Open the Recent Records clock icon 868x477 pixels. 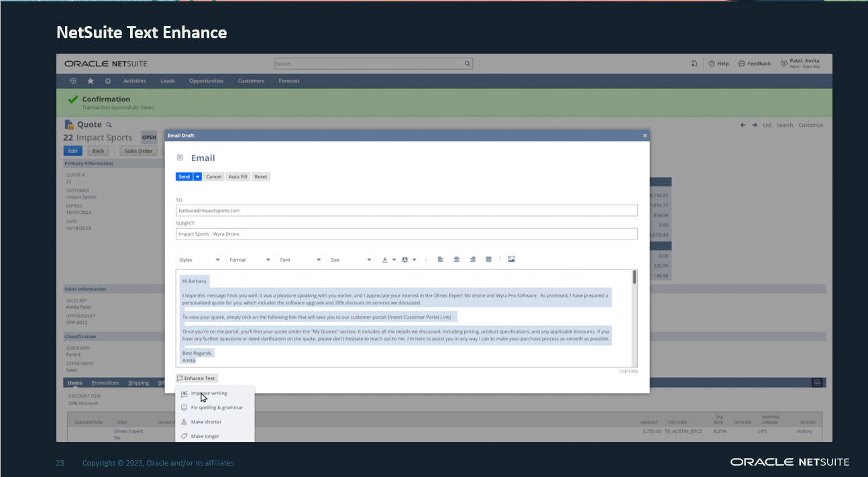click(x=73, y=81)
